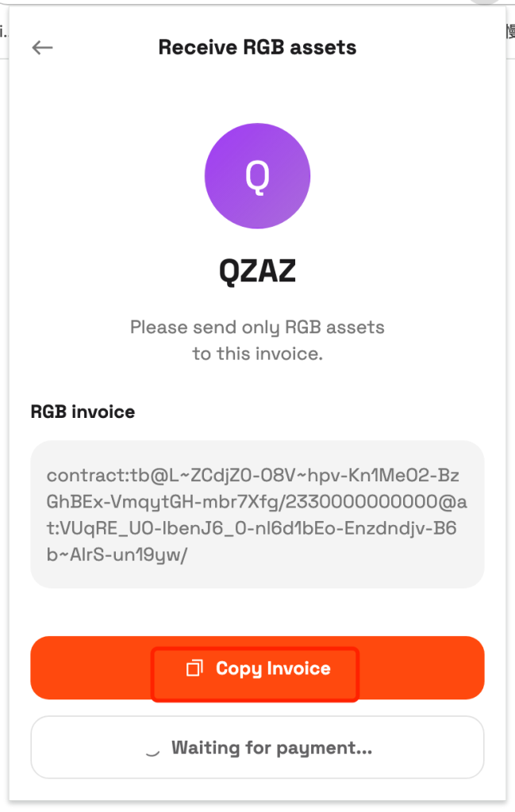515x812 pixels.
Task: Click inside the gray RGB invoice text box
Action: point(257,514)
